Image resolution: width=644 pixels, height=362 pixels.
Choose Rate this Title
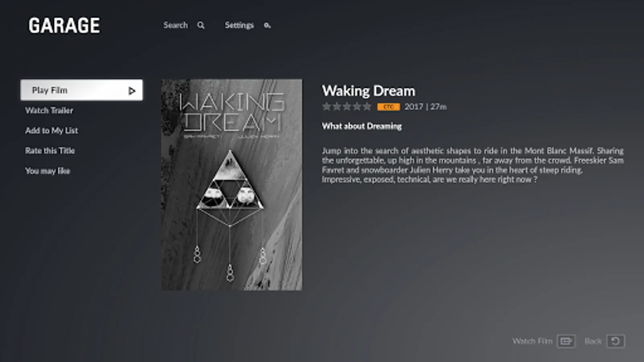(x=50, y=150)
